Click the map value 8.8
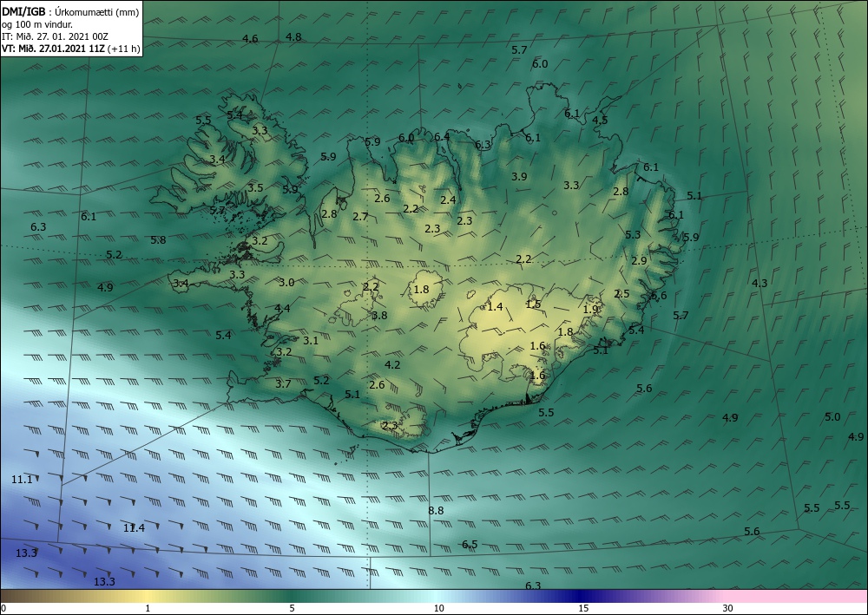 (437, 510)
